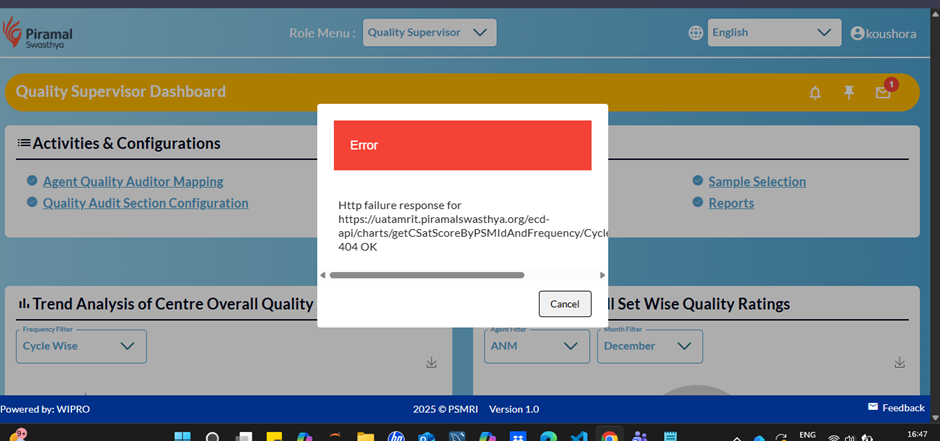Go to Sample Selection page
This screenshot has width=940, height=441.
(756, 181)
